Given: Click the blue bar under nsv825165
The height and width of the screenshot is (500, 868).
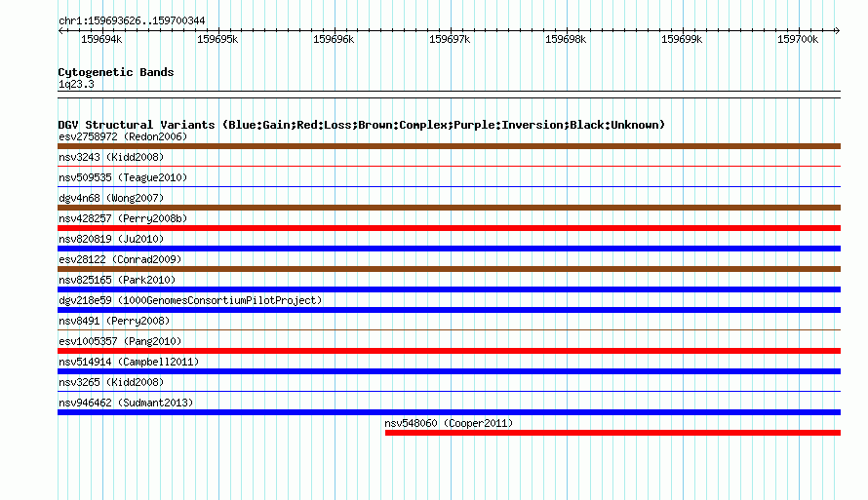Looking at the screenshot, I should [449, 289].
